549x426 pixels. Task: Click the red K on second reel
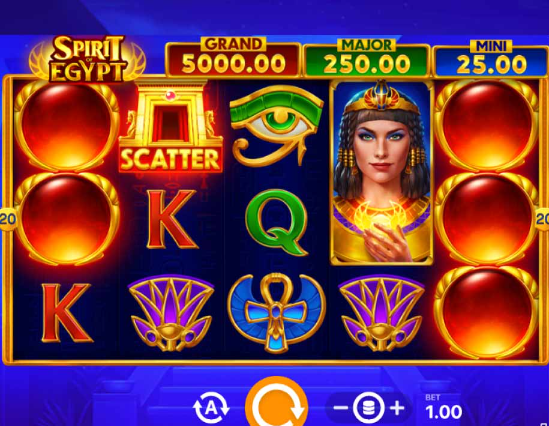click(x=172, y=219)
